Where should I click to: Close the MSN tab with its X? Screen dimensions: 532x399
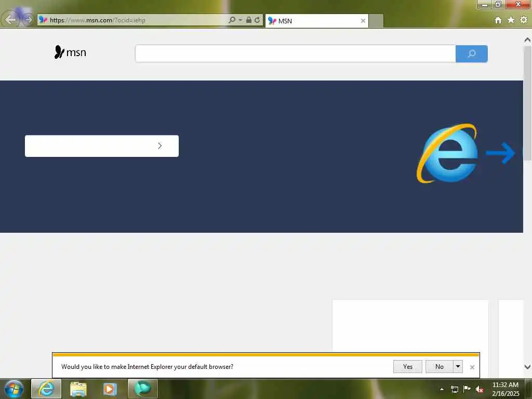tap(363, 21)
